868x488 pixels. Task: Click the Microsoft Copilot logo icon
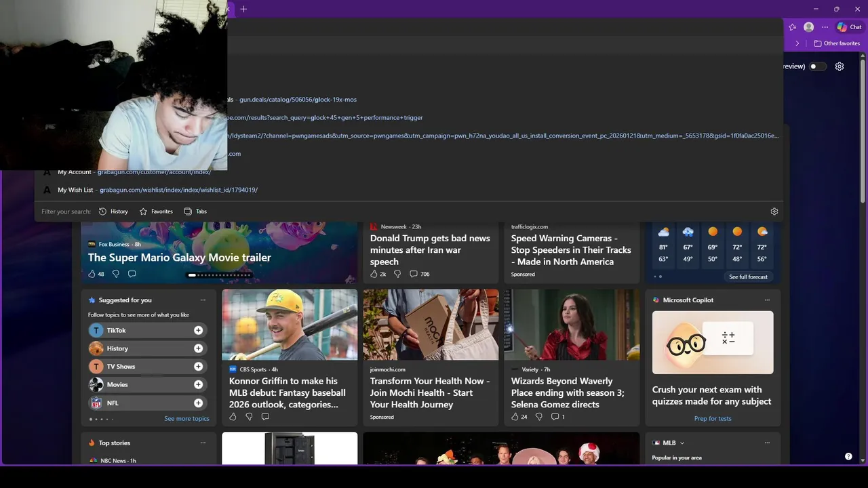click(656, 300)
